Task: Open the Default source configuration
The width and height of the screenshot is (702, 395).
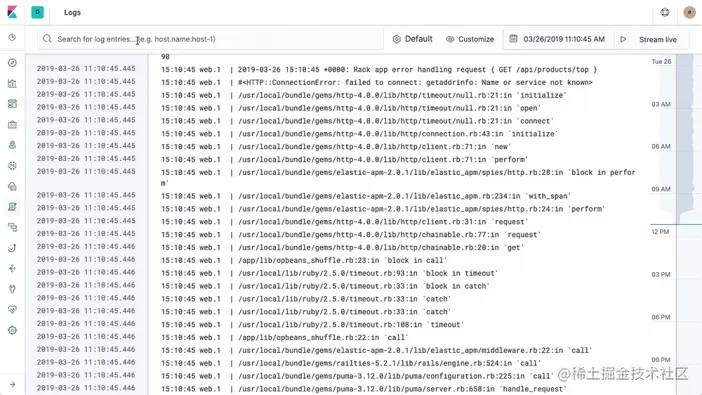Action: click(412, 39)
